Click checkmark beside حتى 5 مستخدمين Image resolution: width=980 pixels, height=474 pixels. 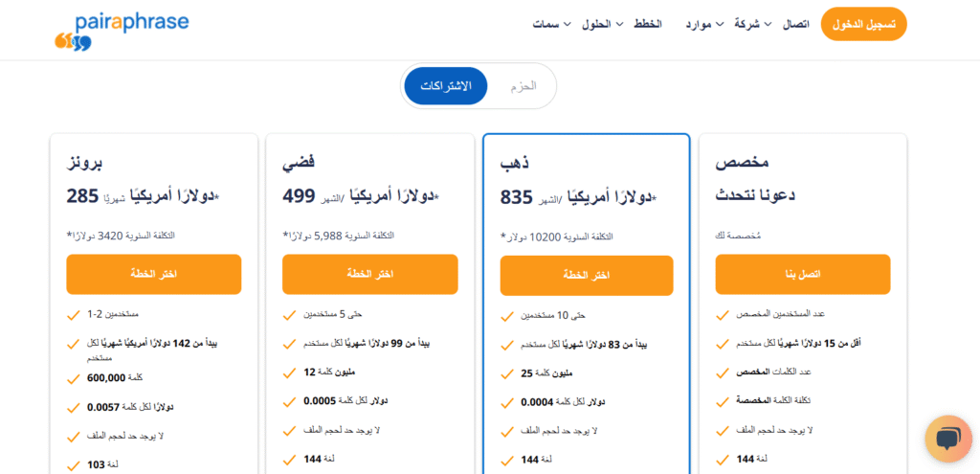[289, 314]
